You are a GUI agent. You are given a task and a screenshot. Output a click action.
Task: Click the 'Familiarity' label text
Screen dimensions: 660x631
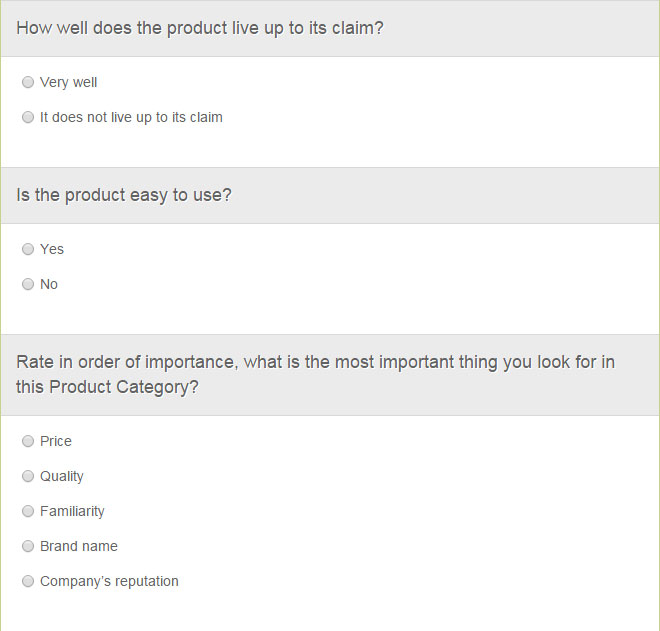pyautogui.click(x=72, y=511)
